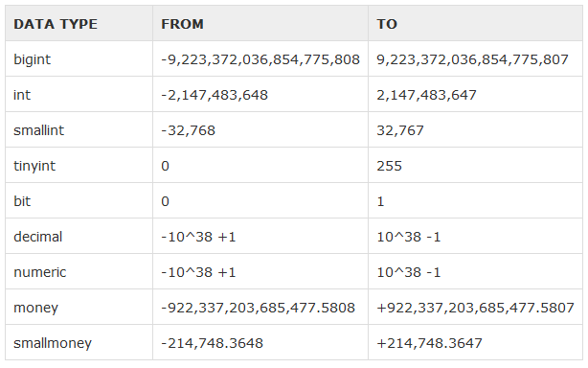Select the money minimum -922,337,203,685,477.5808

click(x=258, y=308)
